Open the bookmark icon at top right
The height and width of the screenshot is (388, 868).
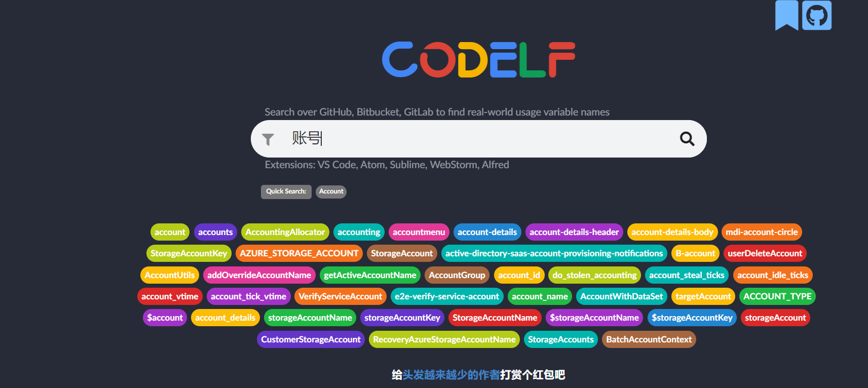click(786, 15)
